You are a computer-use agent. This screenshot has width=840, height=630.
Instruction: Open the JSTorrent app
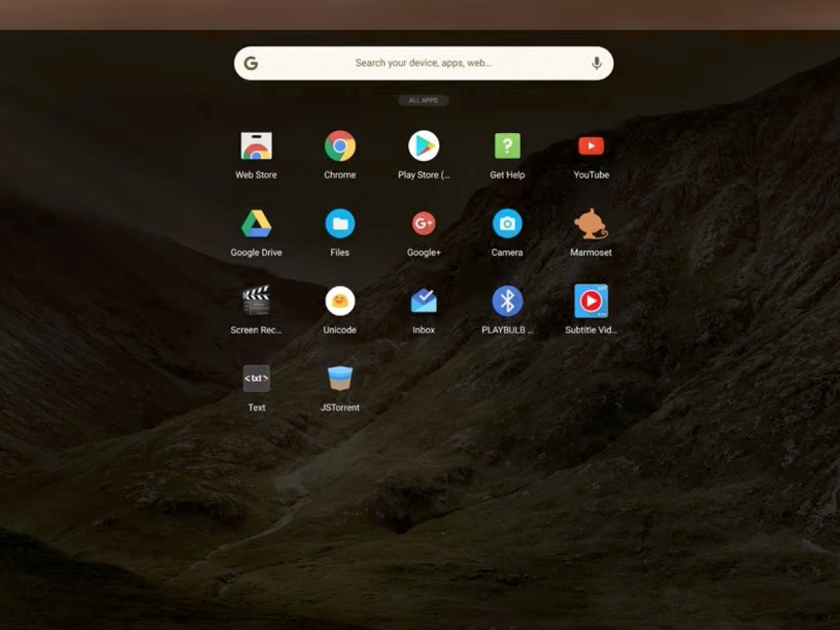point(339,379)
